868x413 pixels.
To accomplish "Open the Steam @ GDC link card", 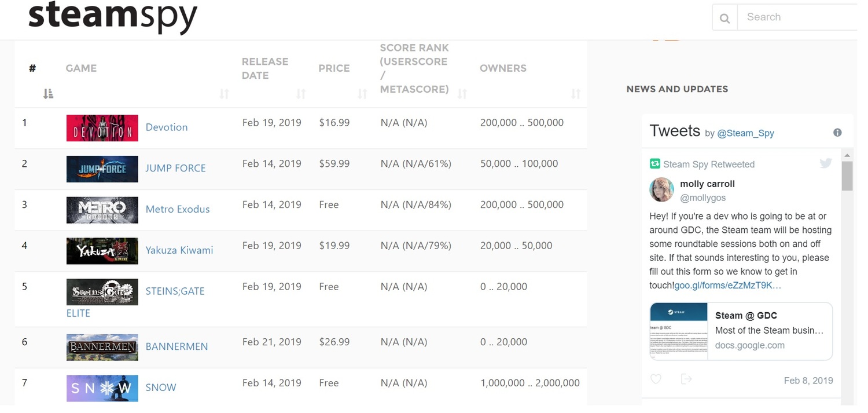I will (741, 331).
